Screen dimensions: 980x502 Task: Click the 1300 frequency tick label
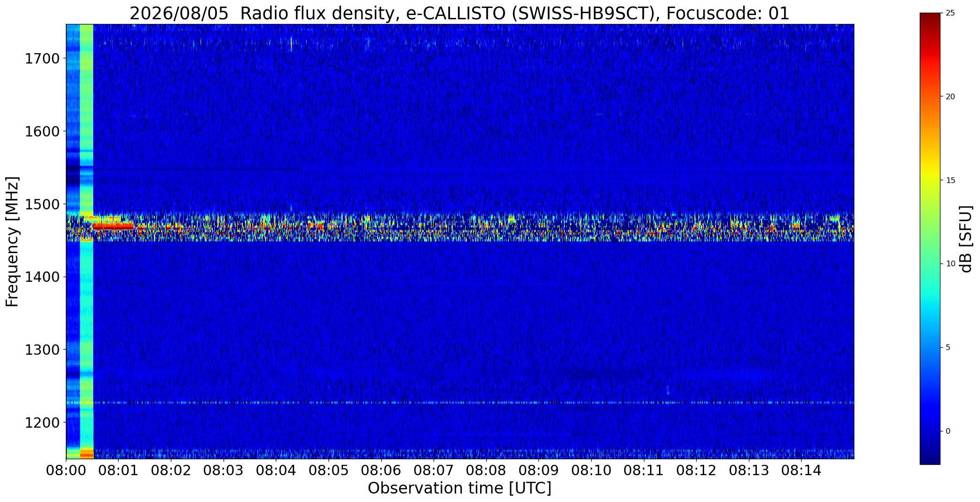42,350
